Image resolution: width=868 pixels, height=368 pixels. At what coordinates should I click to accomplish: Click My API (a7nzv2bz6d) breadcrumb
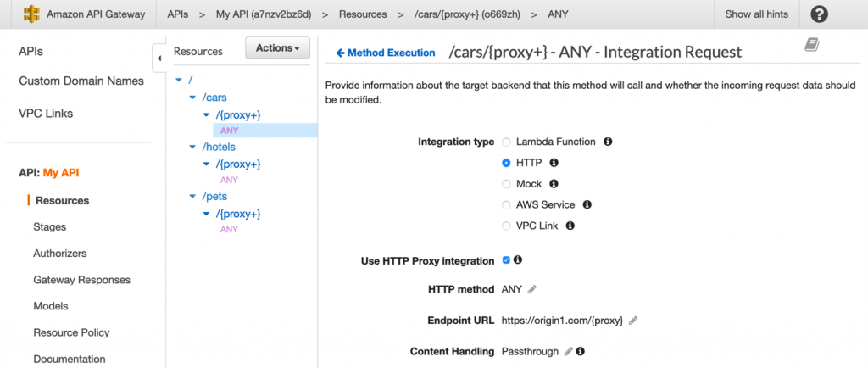(264, 14)
